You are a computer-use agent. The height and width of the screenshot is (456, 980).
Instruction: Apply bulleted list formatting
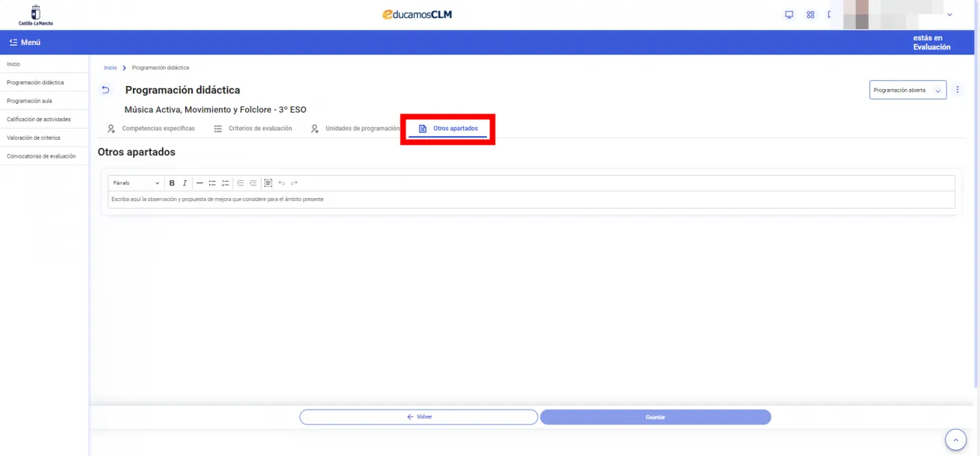pyautogui.click(x=212, y=183)
